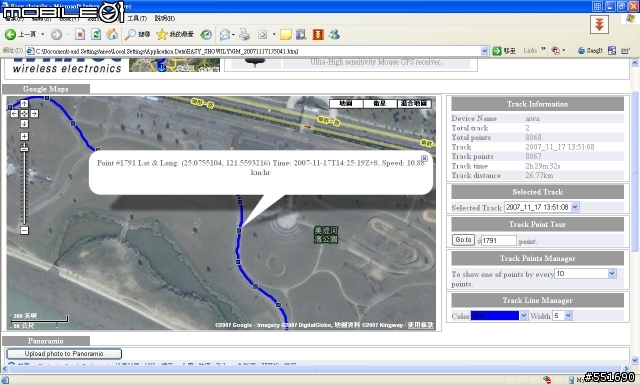Pan the map left with the arrow

coord(14,113)
